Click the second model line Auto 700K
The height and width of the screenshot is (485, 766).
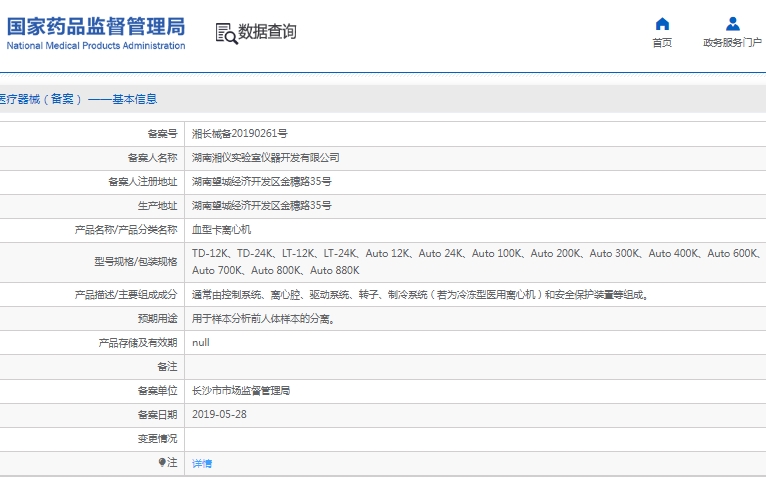tap(276, 270)
